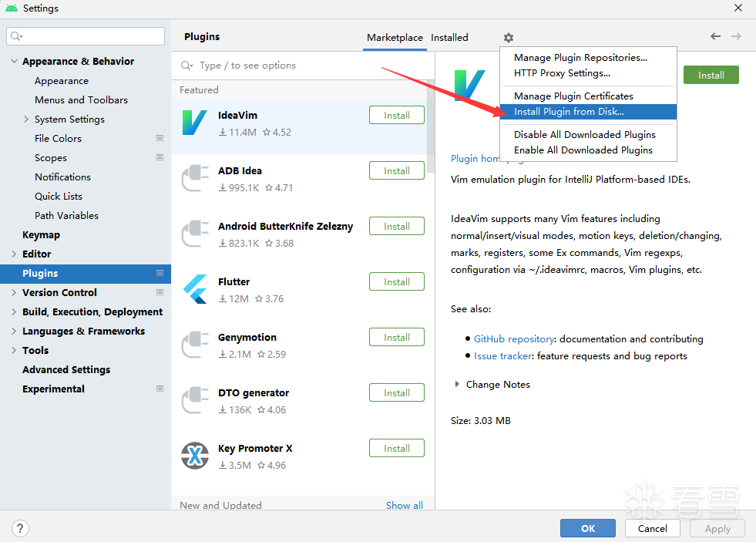Click the Android Studio icon in title bar
756x542 pixels.
(11, 8)
